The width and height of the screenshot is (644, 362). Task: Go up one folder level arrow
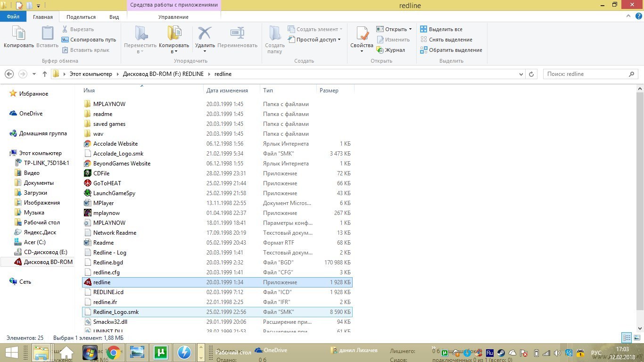tap(45, 74)
